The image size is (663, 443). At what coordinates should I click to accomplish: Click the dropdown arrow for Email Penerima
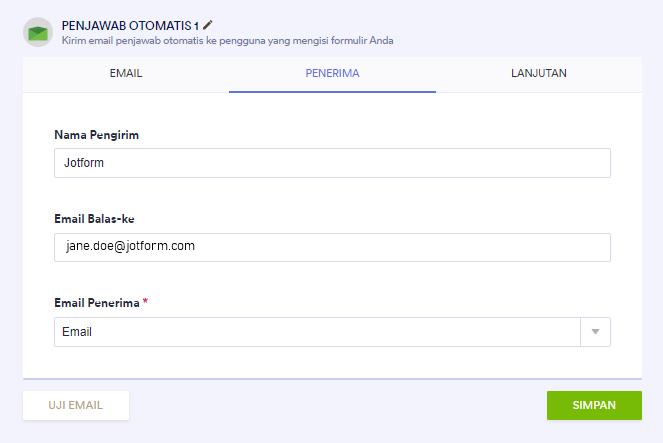pyautogui.click(x=595, y=332)
